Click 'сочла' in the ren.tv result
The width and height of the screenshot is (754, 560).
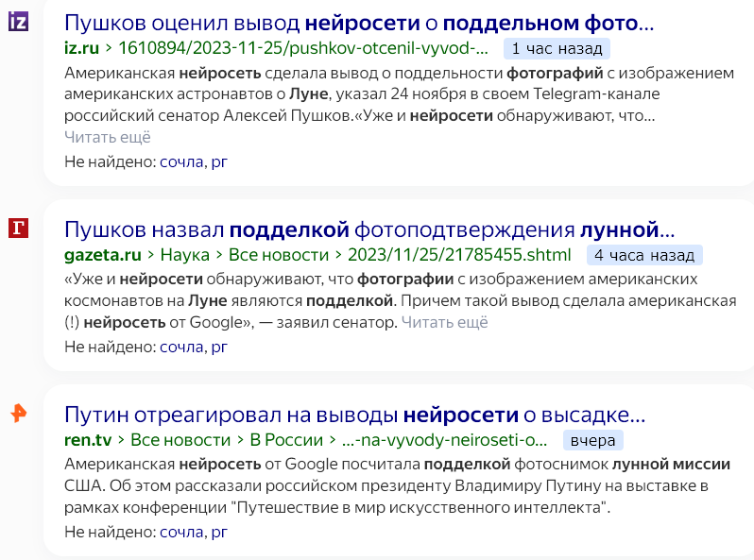pyautogui.click(x=181, y=532)
